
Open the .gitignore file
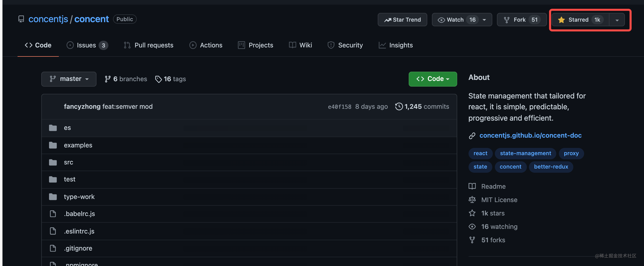(78, 248)
